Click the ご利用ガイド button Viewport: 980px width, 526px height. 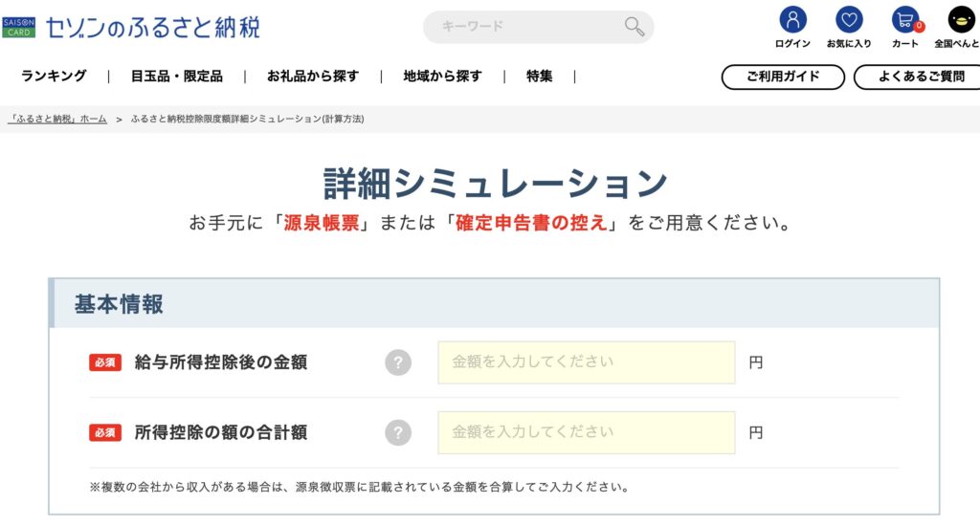point(783,77)
